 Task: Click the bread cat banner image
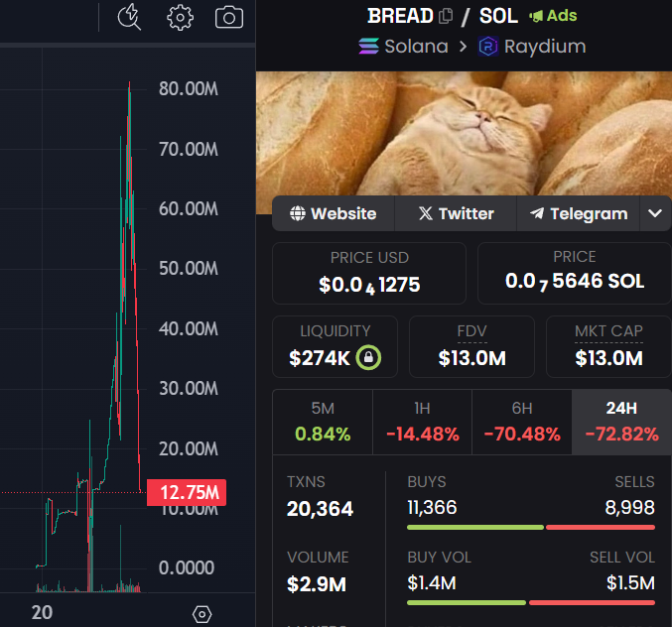(464, 134)
